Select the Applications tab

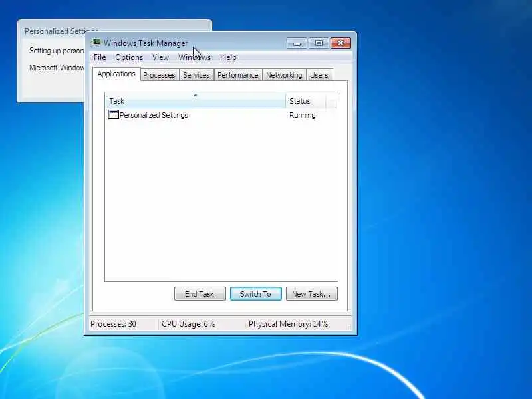116,74
